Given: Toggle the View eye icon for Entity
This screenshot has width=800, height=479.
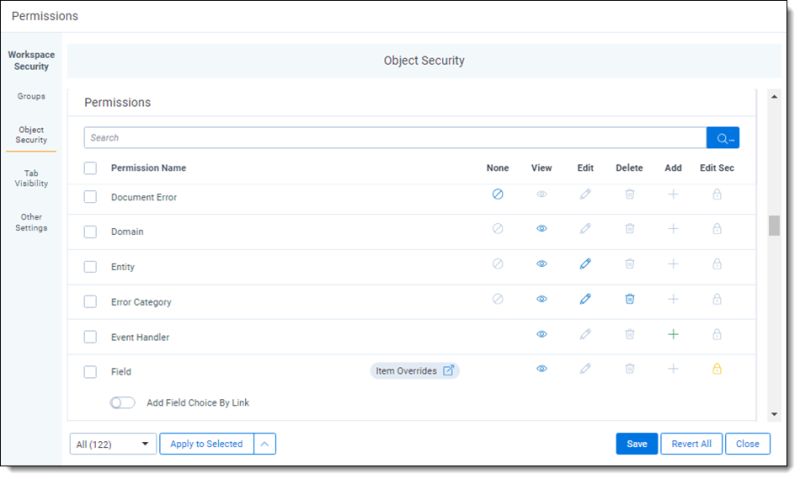Looking at the screenshot, I should tap(541, 264).
